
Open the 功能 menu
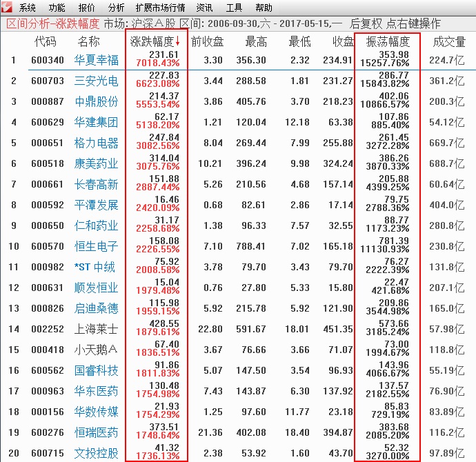coord(57,8)
